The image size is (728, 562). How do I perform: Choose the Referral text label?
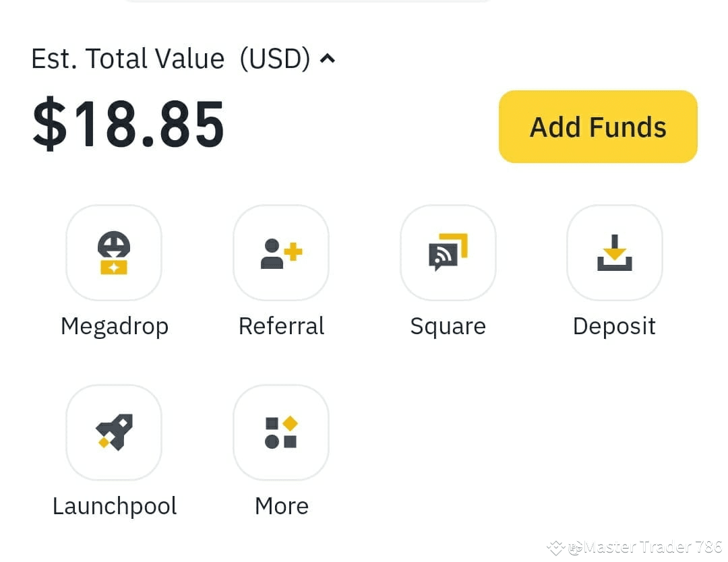pyautogui.click(x=281, y=325)
